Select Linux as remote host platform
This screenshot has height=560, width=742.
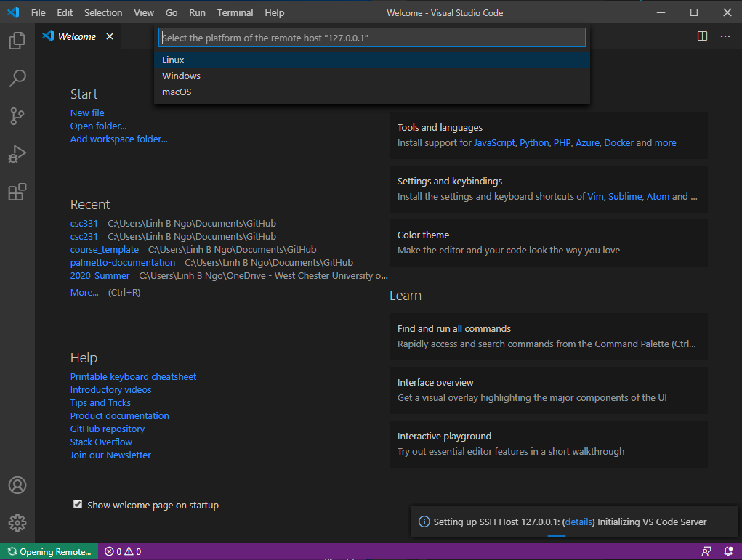372,60
